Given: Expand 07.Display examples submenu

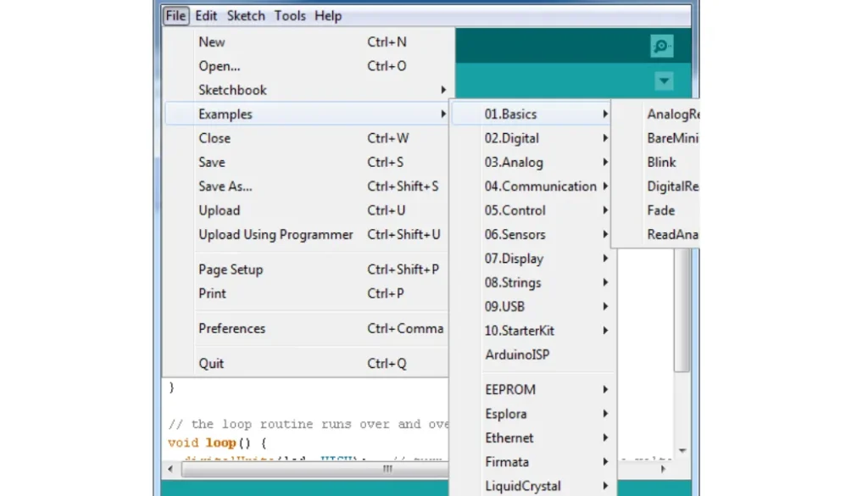Looking at the screenshot, I should click(x=531, y=259).
